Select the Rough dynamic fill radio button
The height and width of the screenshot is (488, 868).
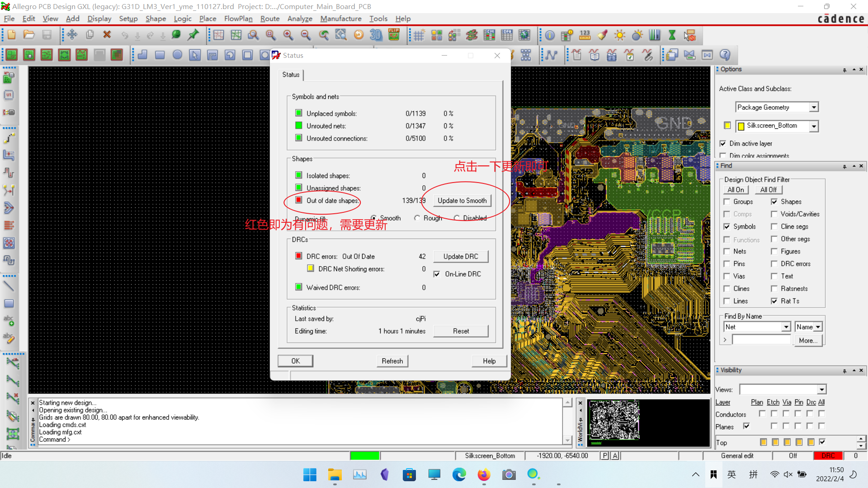coord(417,218)
